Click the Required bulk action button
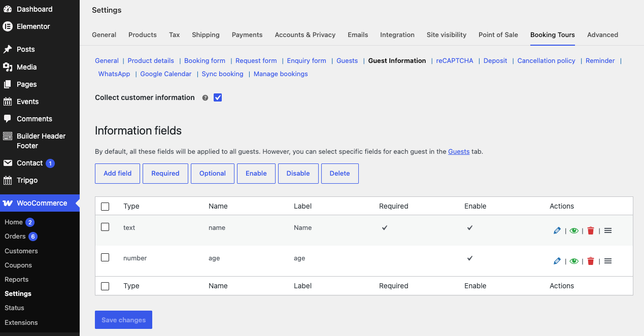The height and width of the screenshot is (336, 644). tap(165, 174)
